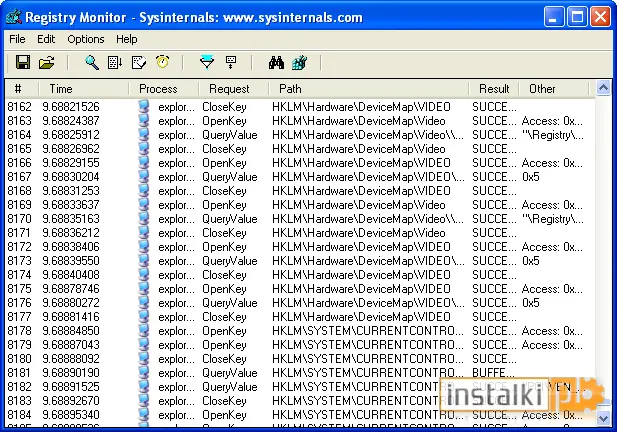
Task: Click the Time column header
Action: point(83,89)
